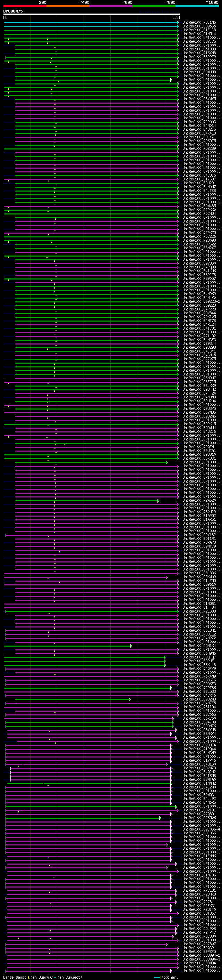Click UniRef100_B0W485 in the hit list
The height and width of the screenshot is (980, 222).
tap(199, 206)
